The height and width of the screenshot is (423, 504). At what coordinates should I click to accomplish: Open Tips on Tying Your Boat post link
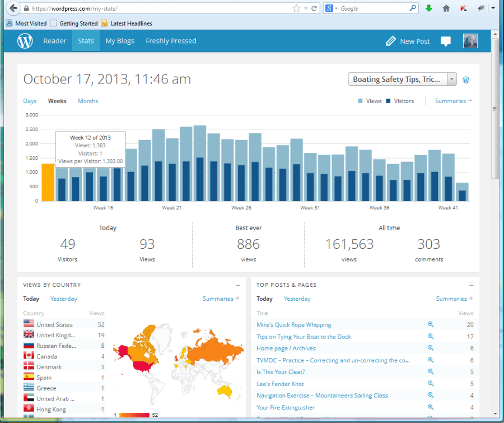pyautogui.click(x=304, y=337)
